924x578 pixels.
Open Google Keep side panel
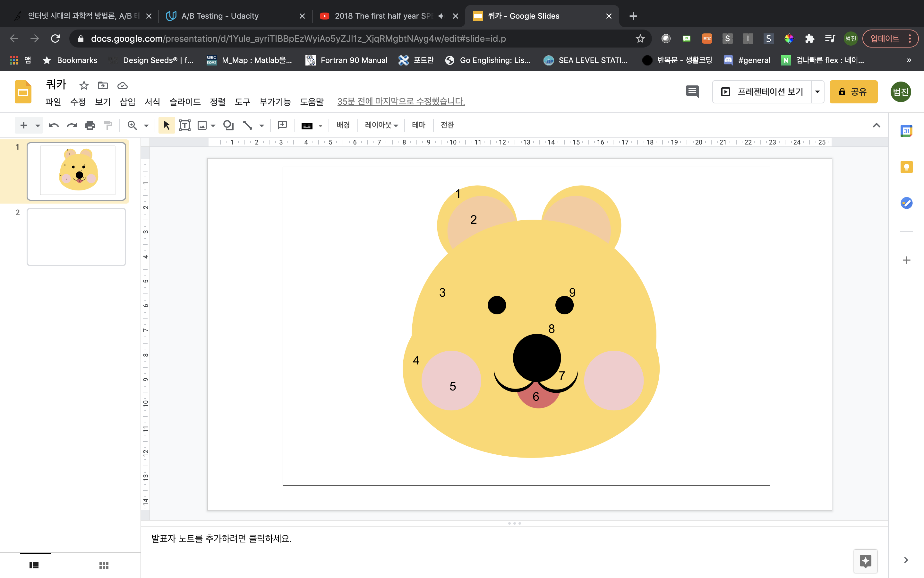pos(906,167)
